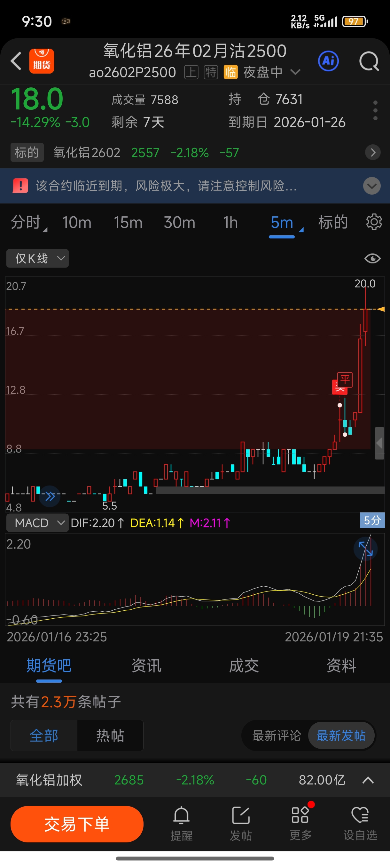Image resolution: width=390 pixels, height=868 pixels.
Task: Tap the 共有2.3万条帖子 post count
Action: pos(66,702)
